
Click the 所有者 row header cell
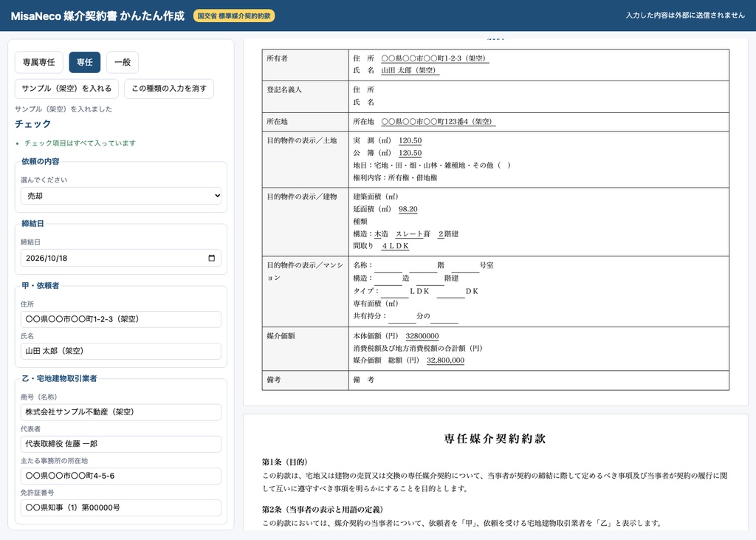click(x=305, y=65)
